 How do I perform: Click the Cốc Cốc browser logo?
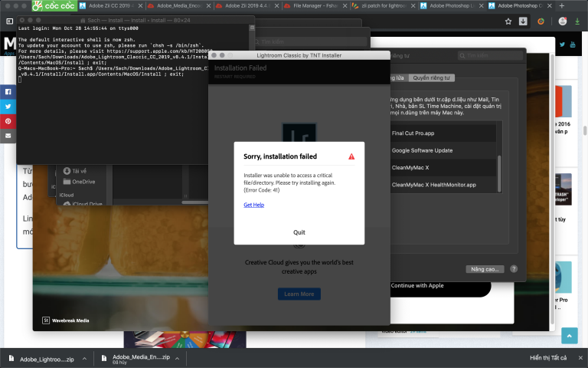[x=54, y=5]
